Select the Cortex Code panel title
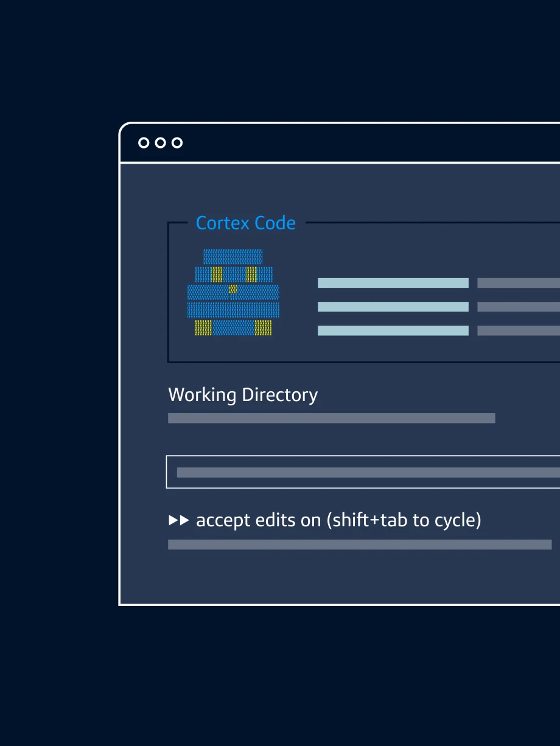This screenshot has height=746, width=560. point(245,223)
